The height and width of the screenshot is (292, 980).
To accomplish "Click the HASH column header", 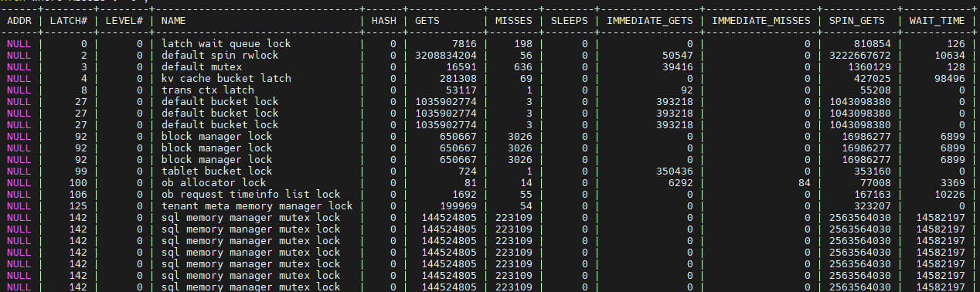I will pos(384,20).
